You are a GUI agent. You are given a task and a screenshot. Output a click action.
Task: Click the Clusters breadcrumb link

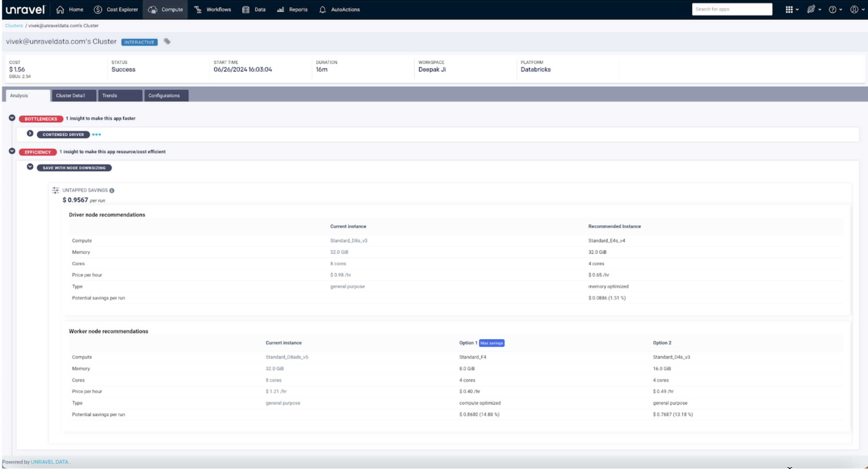(14, 25)
